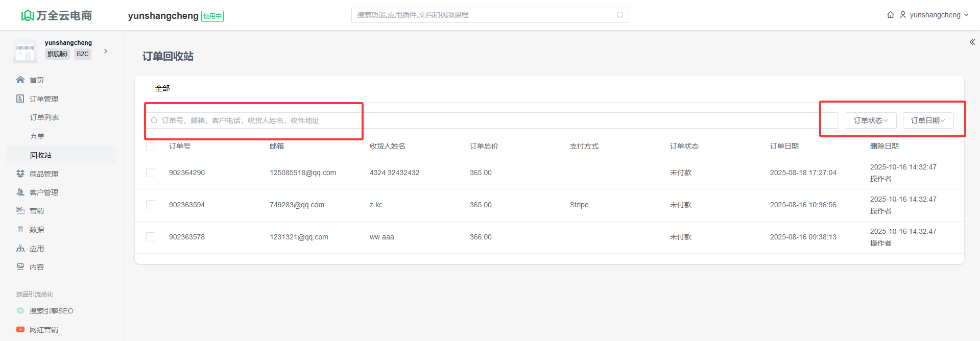Viewport: 980px width, 341px height.
Task: Click the home icon in top header
Action: [x=891, y=15]
